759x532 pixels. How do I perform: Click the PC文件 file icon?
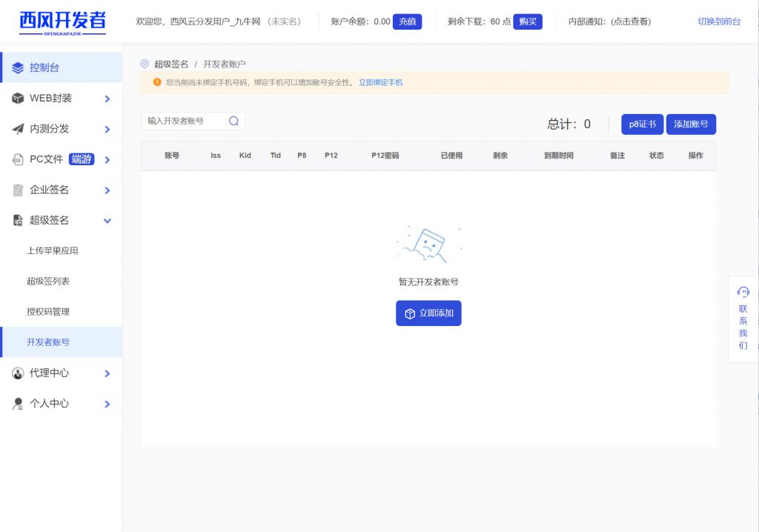click(18, 159)
